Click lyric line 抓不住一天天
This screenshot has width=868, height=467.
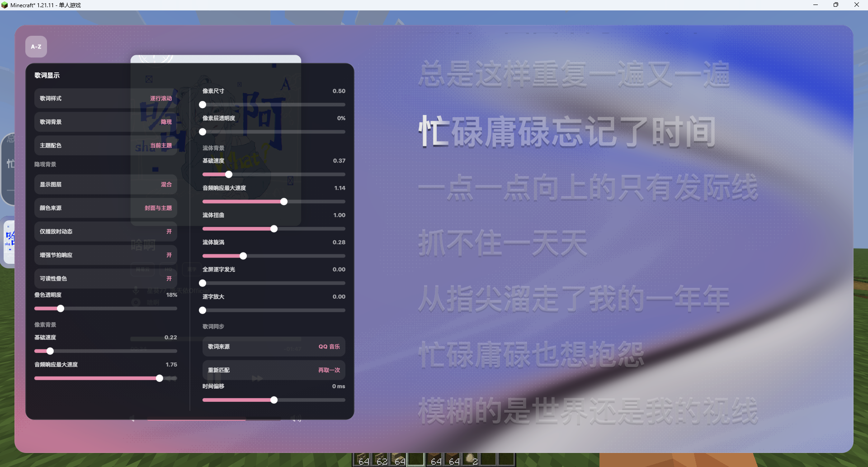pos(503,243)
